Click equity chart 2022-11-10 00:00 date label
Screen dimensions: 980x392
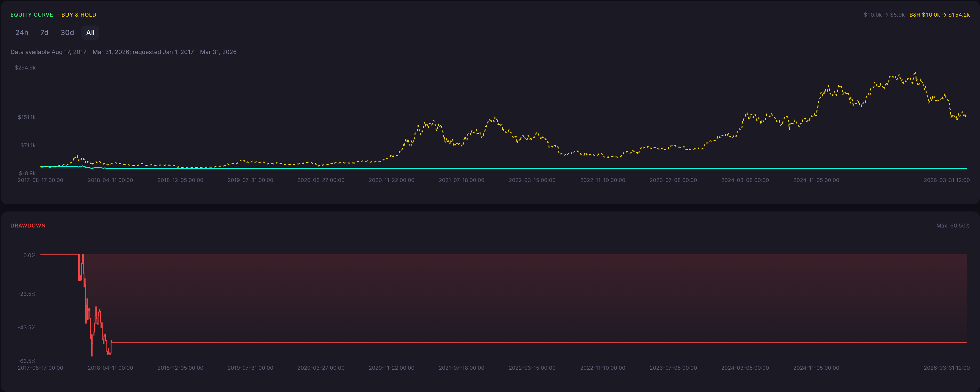[603, 180]
